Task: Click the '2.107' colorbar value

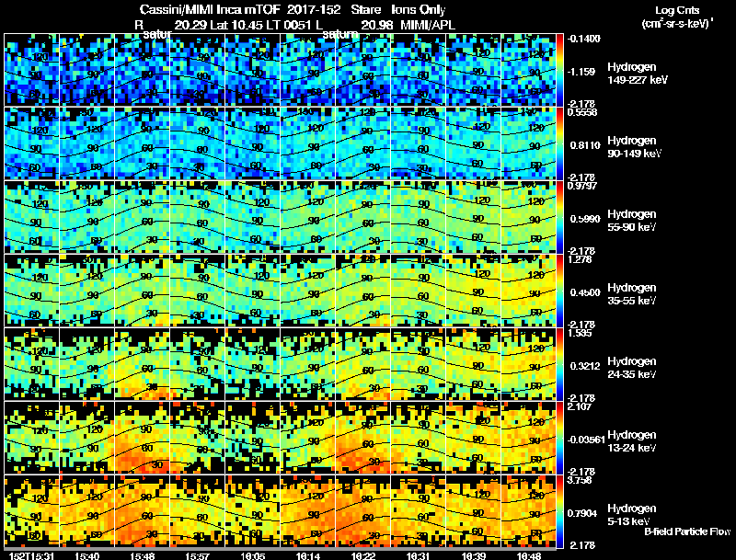Action: 580,406
